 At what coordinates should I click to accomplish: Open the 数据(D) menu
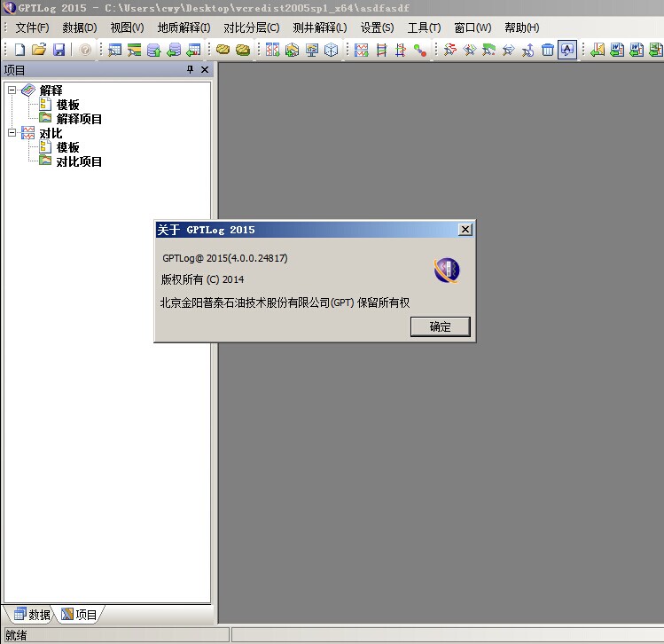pyautogui.click(x=80, y=27)
